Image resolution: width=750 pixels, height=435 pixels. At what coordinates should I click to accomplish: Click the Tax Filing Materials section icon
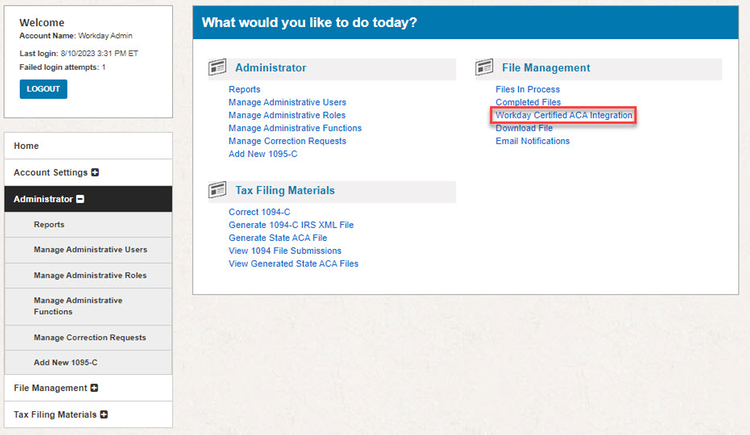coord(217,190)
